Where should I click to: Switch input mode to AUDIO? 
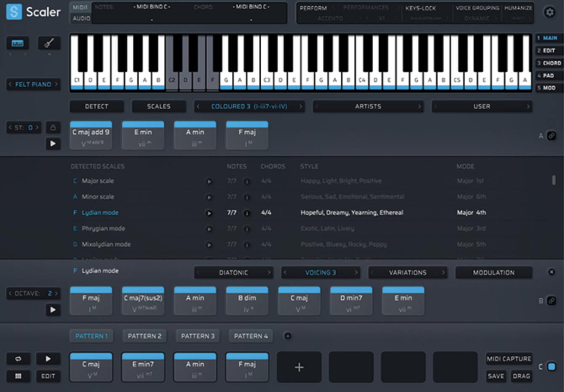coord(81,19)
